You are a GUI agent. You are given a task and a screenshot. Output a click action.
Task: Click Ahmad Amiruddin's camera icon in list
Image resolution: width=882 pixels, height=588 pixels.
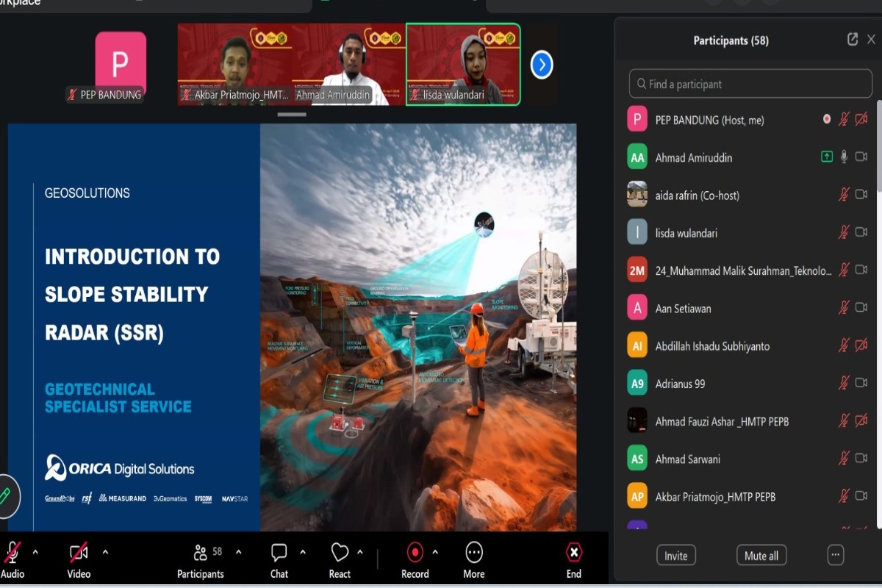(x=861, y=157)
